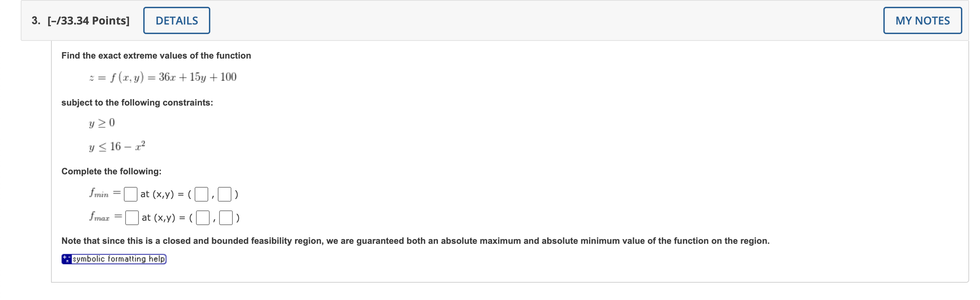The height and width of the screenshot is (300, 980).
Task: Click the DETAILS button
Action: coord(176,20)
